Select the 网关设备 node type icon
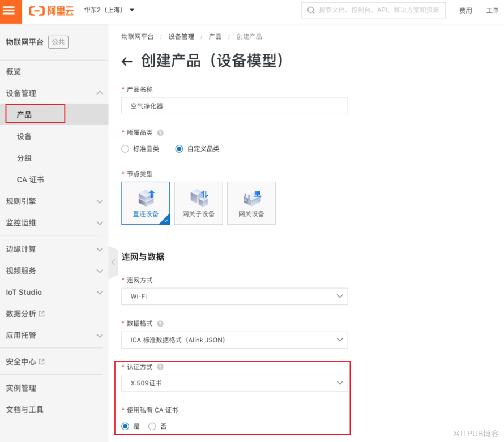504x442 pixels. point(251,203)
